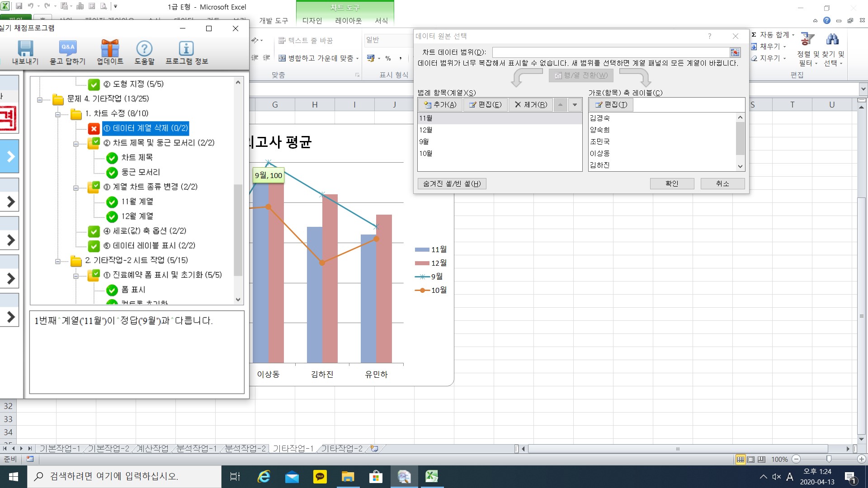Open the 도움말 help icon
Viewport: 868px width, 488px height.
[144, 49]
